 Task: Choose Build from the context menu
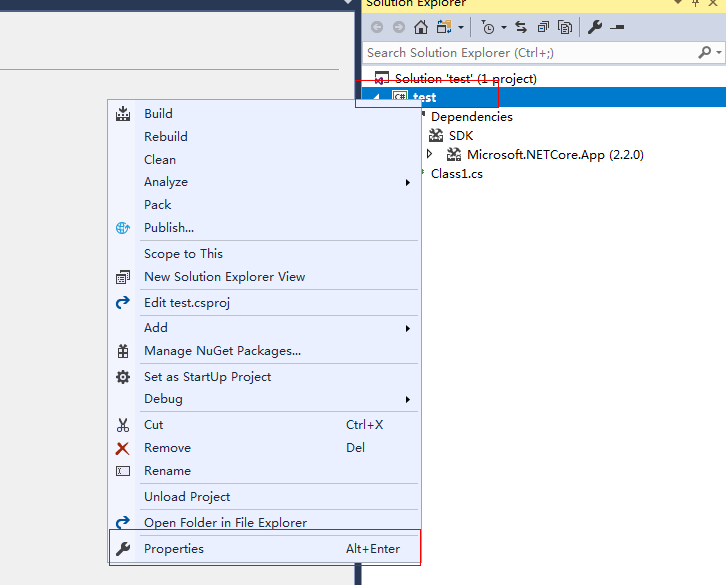click(x=264, y=113)
